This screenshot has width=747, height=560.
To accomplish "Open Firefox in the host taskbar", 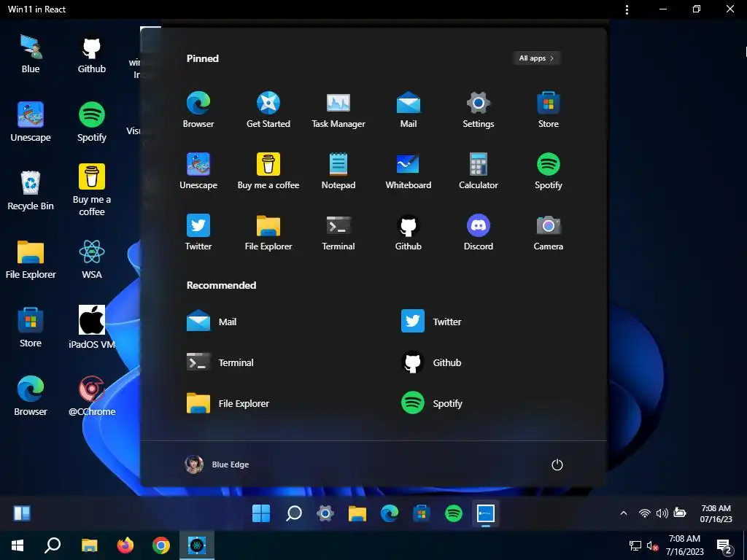I will 125,545.
